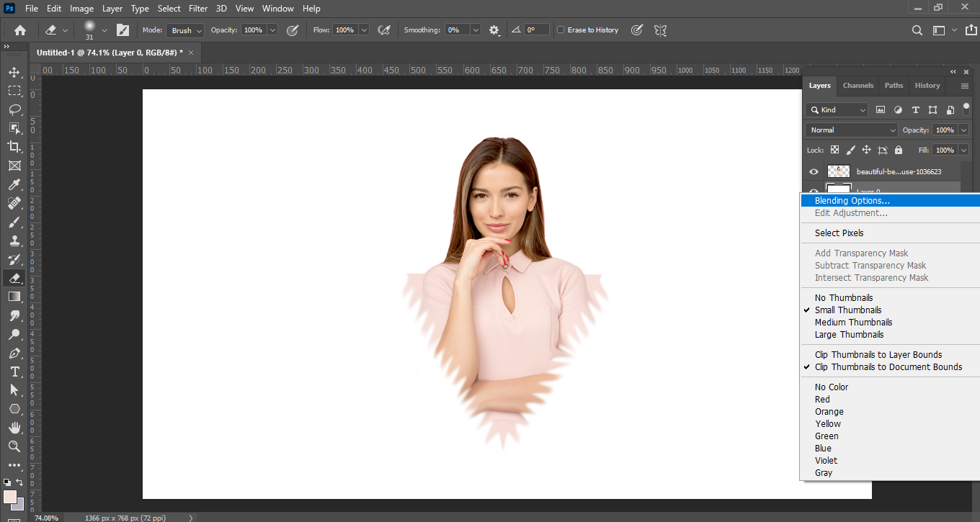
Task: Enable the Erase to History checkbox
Action: (x=561, y=30)
